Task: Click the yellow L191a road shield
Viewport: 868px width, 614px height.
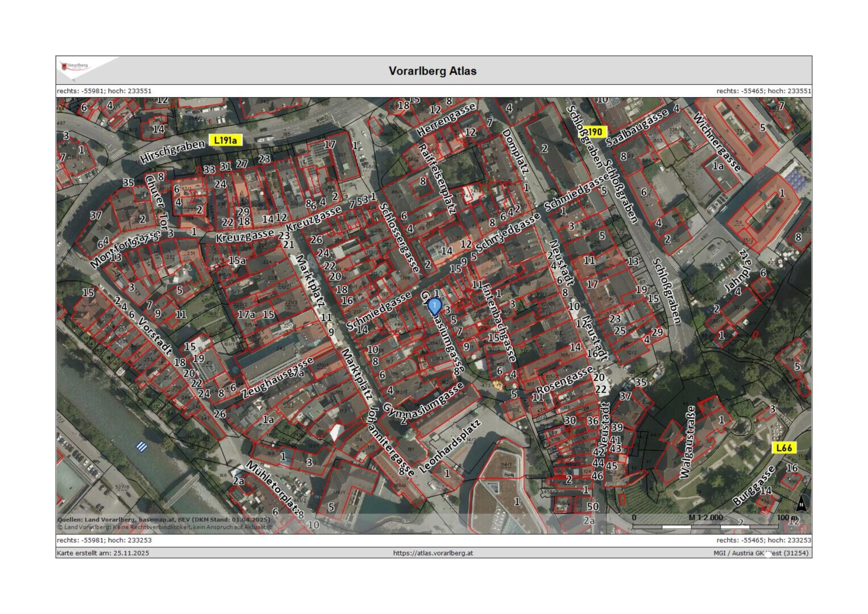Action: [226, 140]
